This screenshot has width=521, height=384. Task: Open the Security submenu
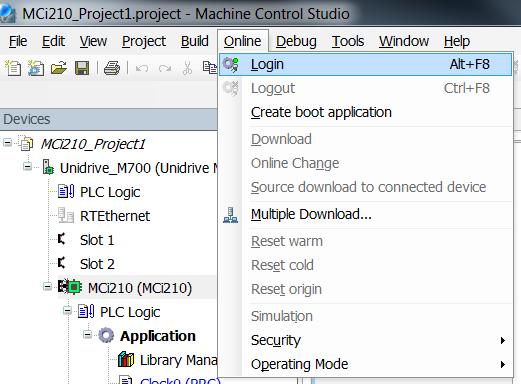365,340
